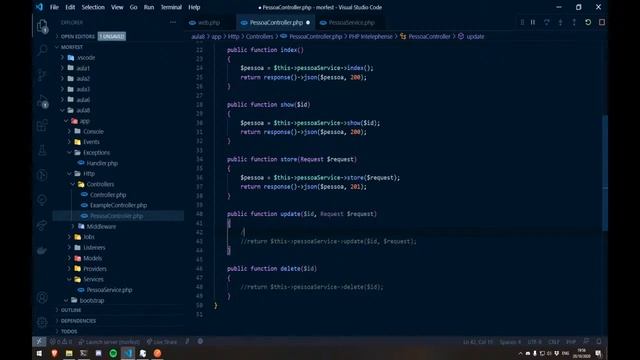
Task: Expand the Models folder
Action: (93, 258)
